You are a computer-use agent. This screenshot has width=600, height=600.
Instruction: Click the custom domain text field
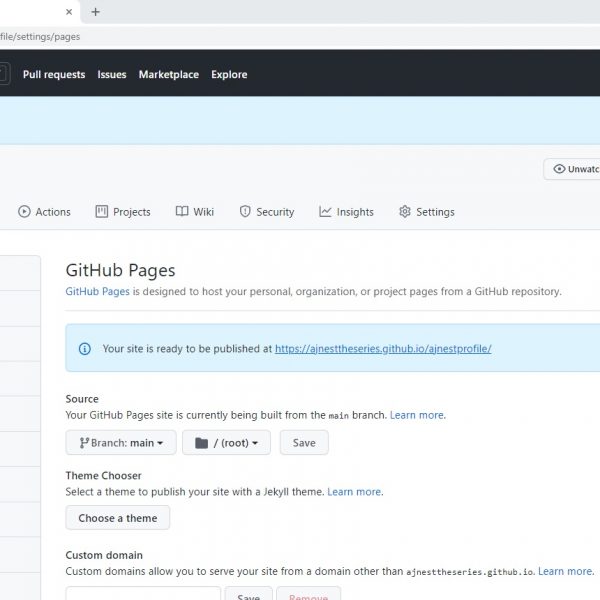coord(143,594)
